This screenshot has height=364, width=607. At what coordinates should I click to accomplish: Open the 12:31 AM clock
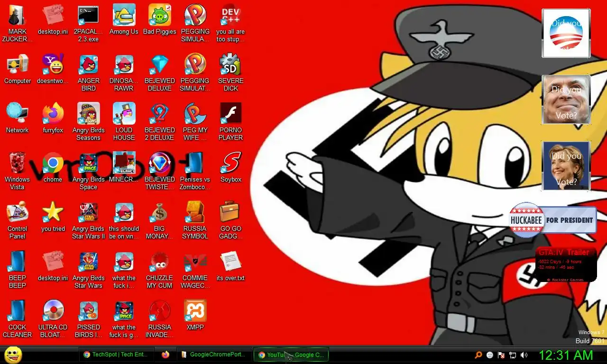[x=566, y=355]
